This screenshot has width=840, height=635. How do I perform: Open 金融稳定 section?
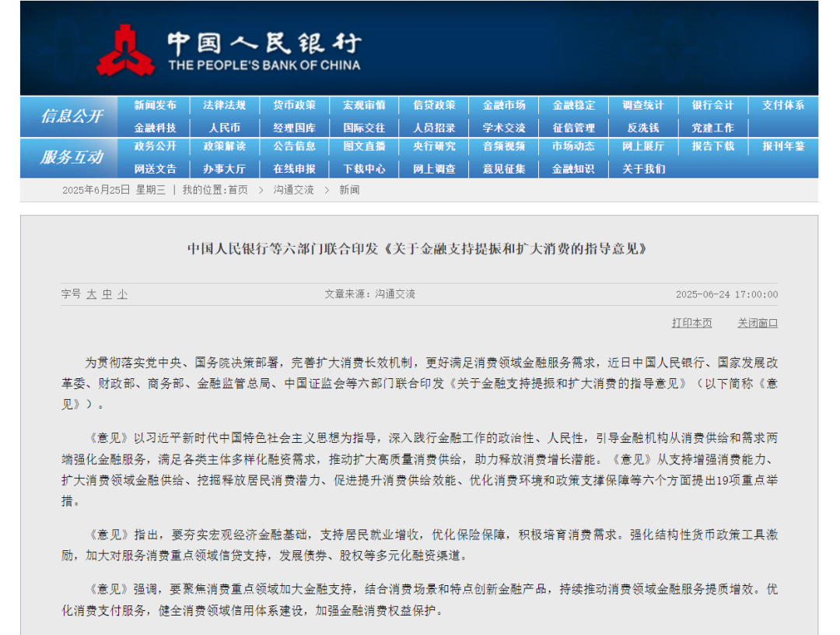tap(574, 105)
